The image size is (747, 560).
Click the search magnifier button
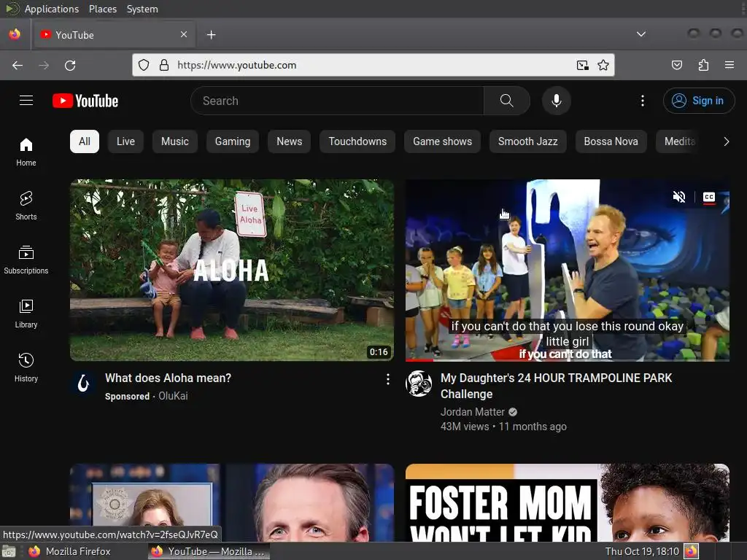(506, 101)
